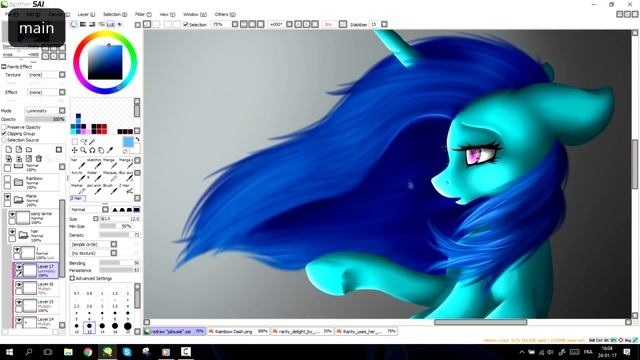Select the Hand pan tool
Image resolution: width=640 pixels, height=360 pixels.
[101, 150]
